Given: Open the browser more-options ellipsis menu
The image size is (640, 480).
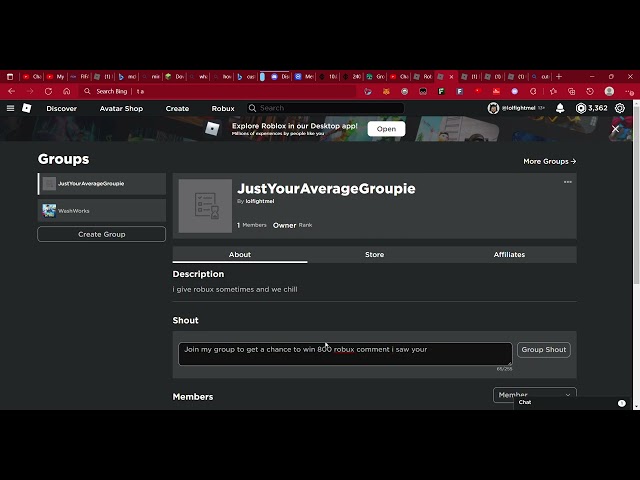Looking at the screenshot, I should tap(629, 92).
